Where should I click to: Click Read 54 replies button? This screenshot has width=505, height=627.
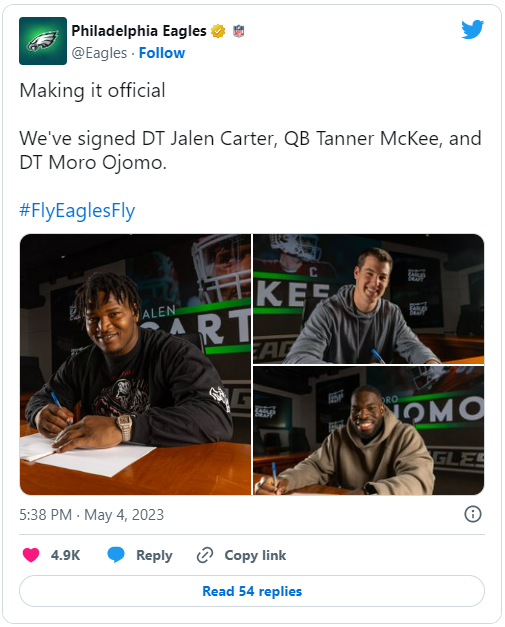pos(252,591)
